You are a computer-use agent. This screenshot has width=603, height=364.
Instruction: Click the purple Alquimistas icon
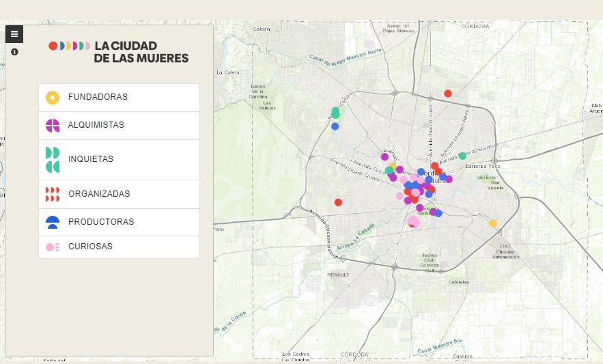point(53,126)
